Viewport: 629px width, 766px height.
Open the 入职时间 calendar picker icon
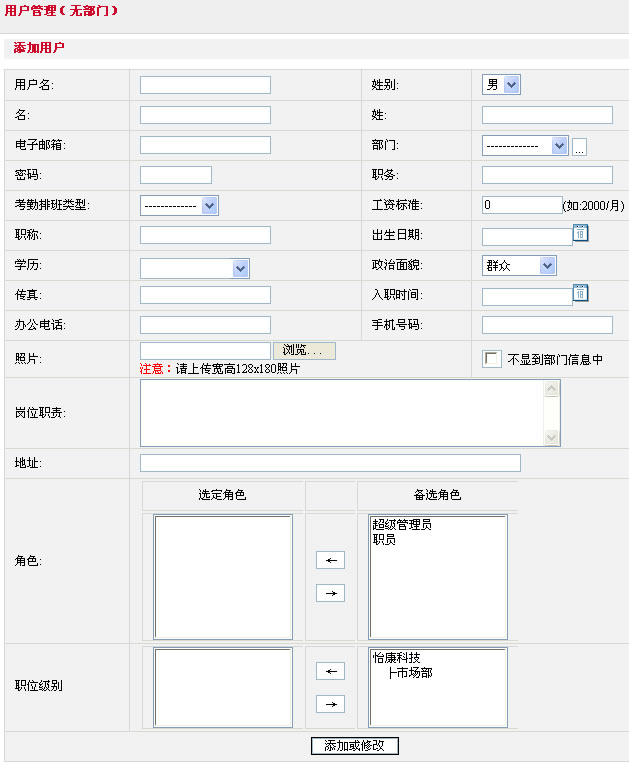click(580, 293)
